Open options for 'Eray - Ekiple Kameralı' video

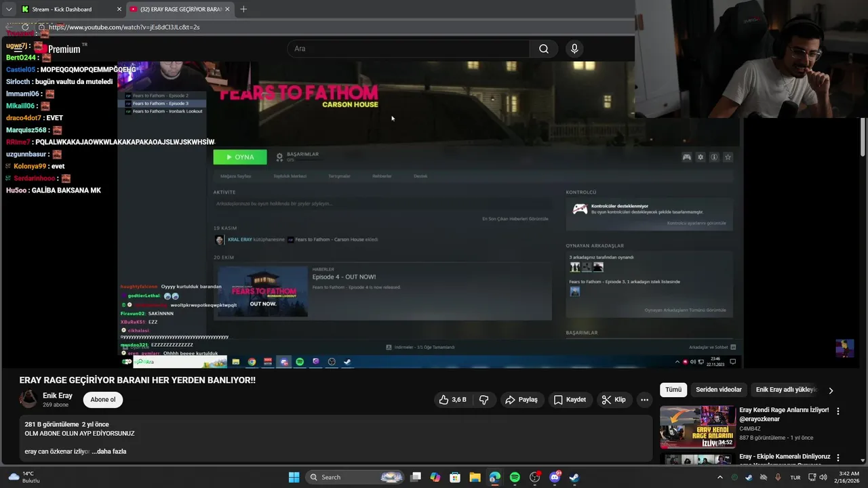pyautogui.click(x=838, y=458)
